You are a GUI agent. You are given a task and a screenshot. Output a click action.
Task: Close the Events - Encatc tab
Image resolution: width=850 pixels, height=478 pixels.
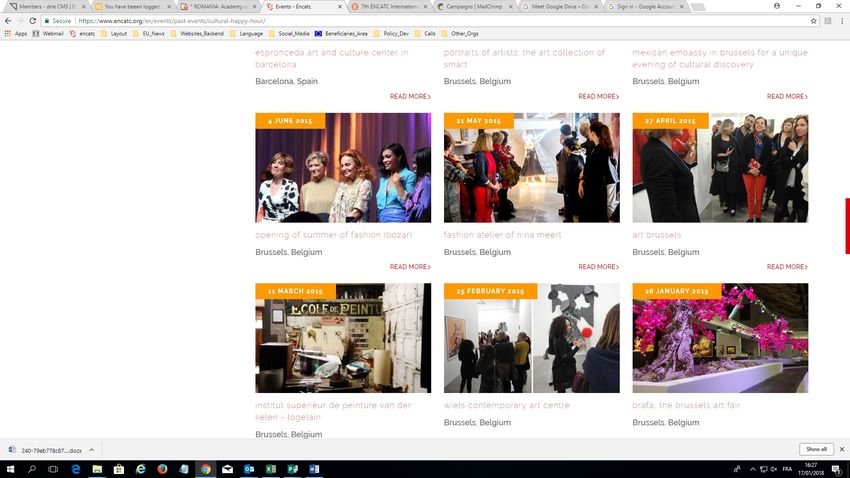click(340, 7)
